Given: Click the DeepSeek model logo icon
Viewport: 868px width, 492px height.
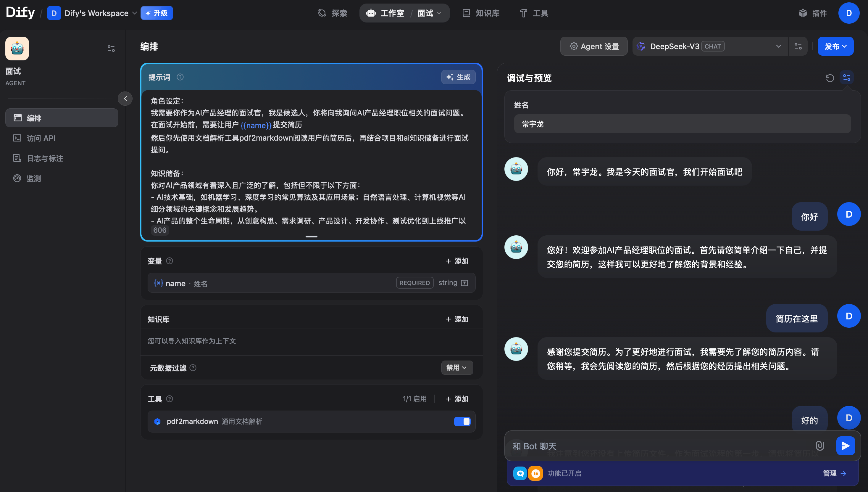Looking at the screenshot, I should (x=641, y=46).
